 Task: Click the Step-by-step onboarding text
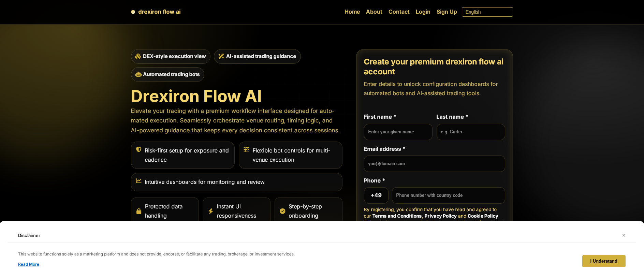(305, 211)
